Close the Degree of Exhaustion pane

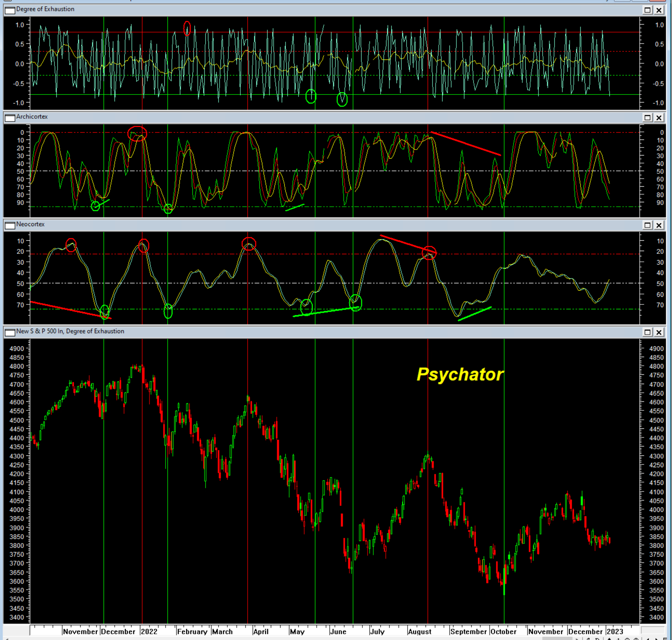point(659,10)
